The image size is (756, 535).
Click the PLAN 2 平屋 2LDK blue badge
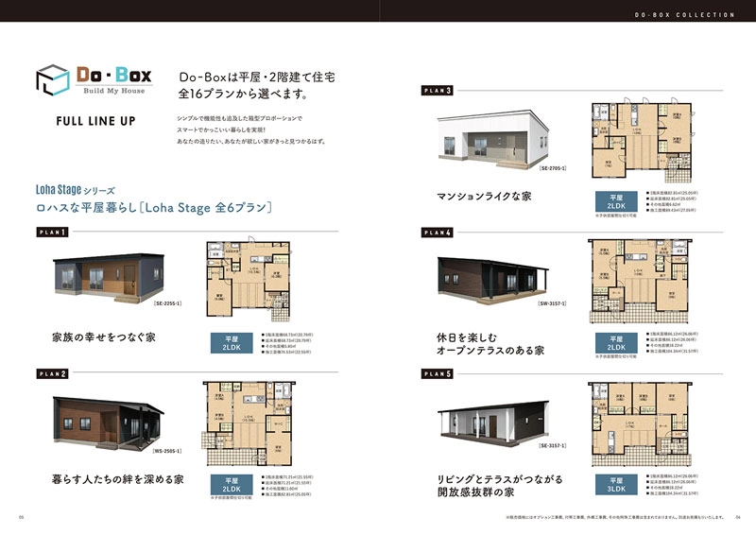[232, 485]
